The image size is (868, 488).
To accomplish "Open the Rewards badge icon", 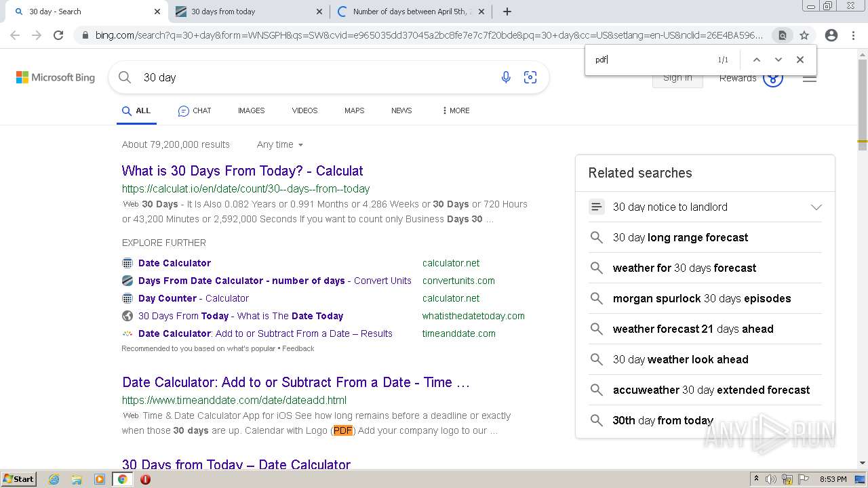I will click(773, 78).
